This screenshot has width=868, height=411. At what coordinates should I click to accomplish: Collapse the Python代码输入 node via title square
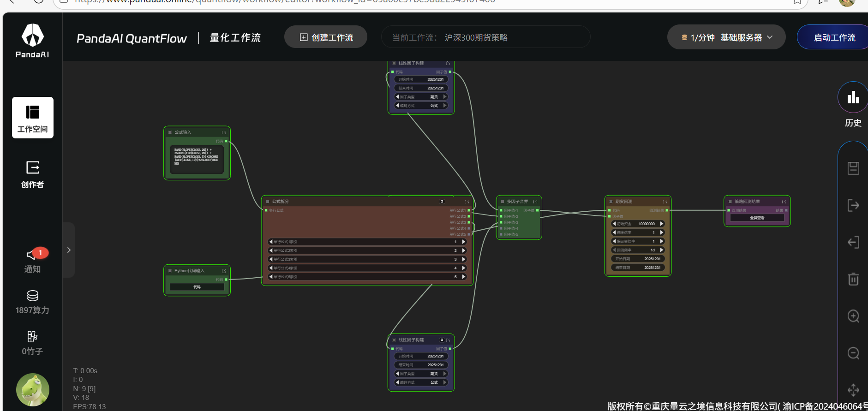coord(170,271)
